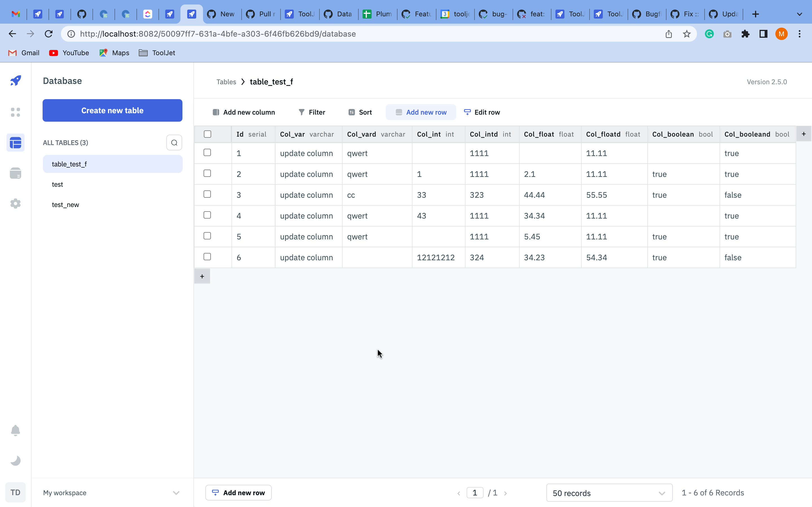
Task: Open notifications via bell icon
Action: pos(16,430)
